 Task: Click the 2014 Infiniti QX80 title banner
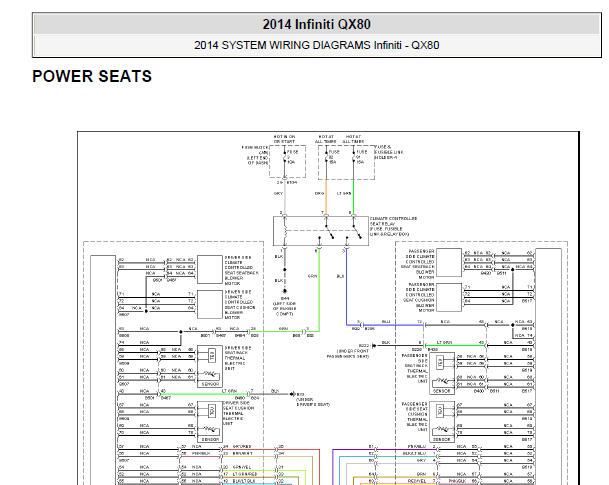coord(317,24)
